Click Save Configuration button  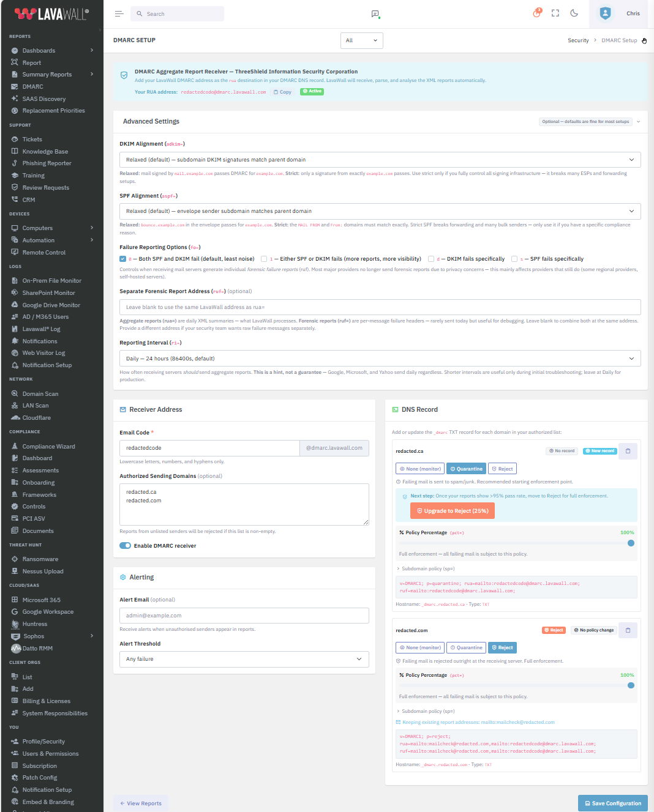(x=613, y=803)
